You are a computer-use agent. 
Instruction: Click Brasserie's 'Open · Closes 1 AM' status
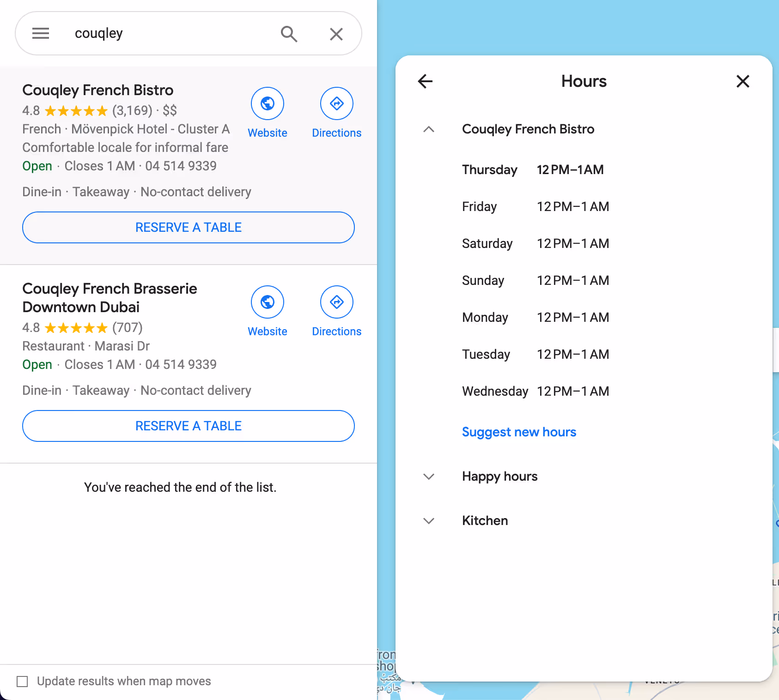pos(79,365)
